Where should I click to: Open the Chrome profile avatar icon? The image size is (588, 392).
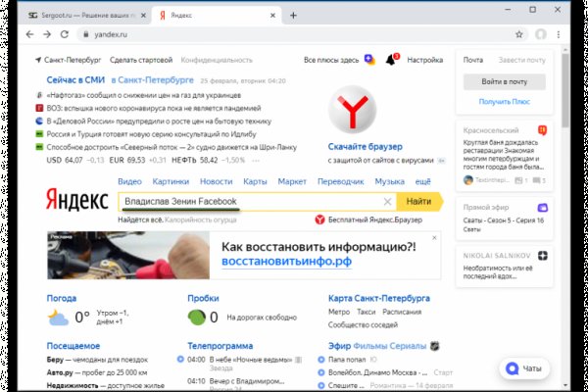click(x=540, y=34)
